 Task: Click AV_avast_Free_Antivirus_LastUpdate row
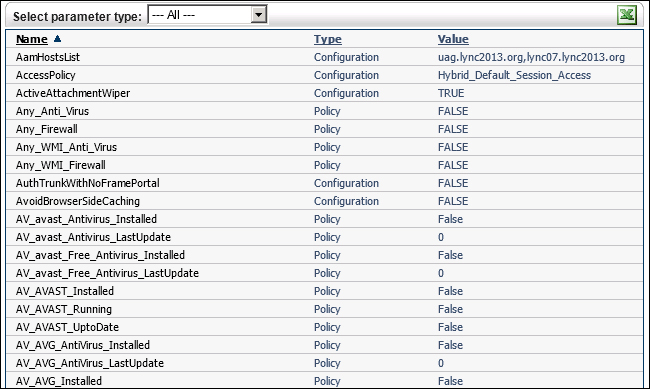click(324, 273)
